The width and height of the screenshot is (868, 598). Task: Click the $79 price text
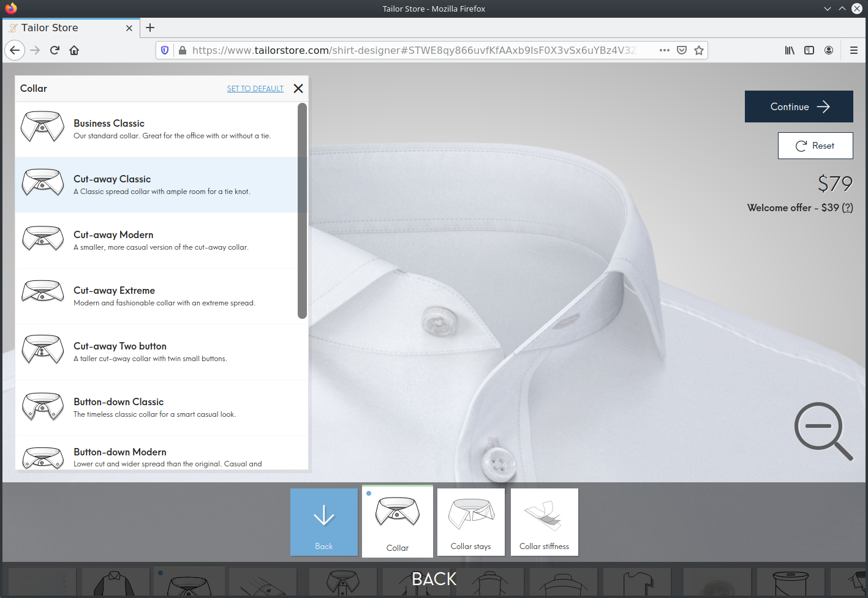pos(836,183)
